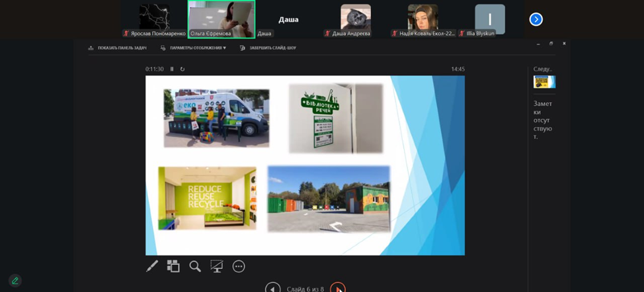Open more slideshow options ellipsis button
This screenshot has width=644, height=292.
point(239,266)
